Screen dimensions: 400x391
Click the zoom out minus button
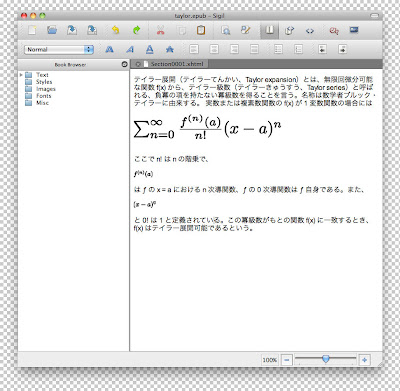coord(287,360)
